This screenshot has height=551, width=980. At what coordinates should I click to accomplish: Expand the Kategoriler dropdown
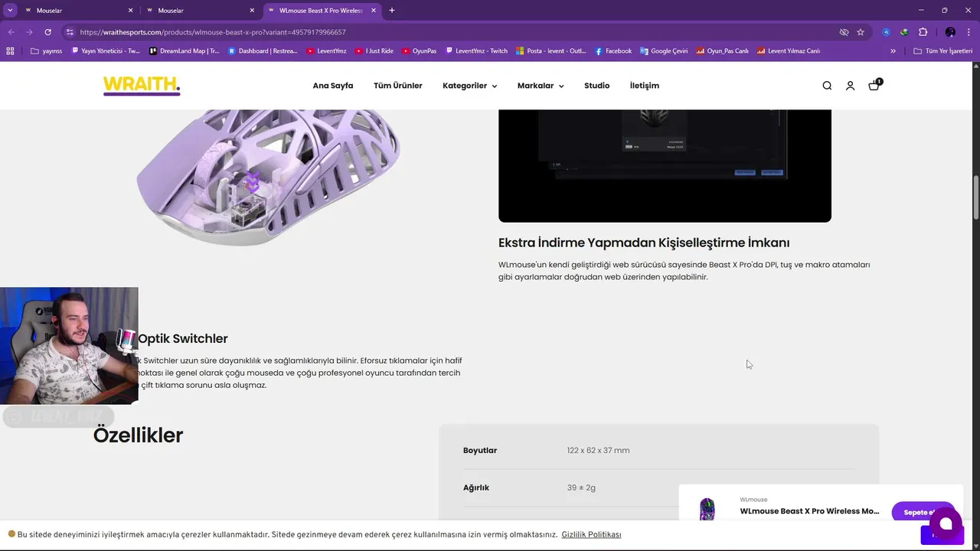[469, 86]
